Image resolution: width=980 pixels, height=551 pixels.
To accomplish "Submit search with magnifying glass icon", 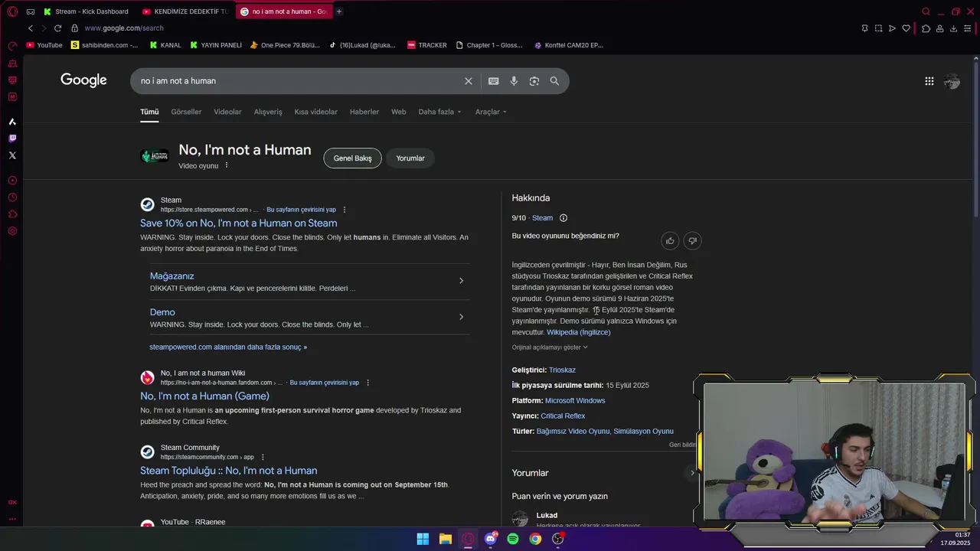I will [x=554, y=81].
